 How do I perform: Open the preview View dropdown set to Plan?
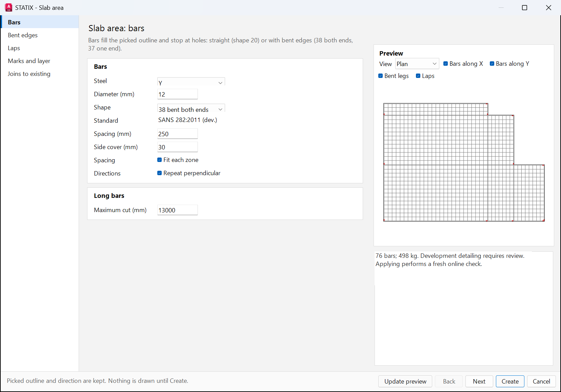(417, 64)
